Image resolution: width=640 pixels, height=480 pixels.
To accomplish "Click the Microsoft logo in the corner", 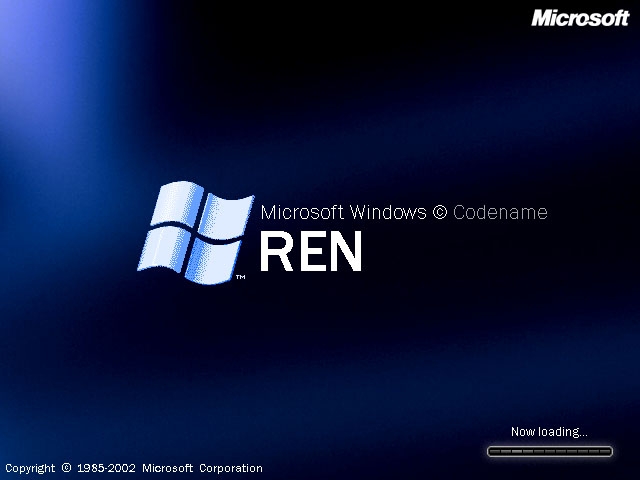I will 579,17.
